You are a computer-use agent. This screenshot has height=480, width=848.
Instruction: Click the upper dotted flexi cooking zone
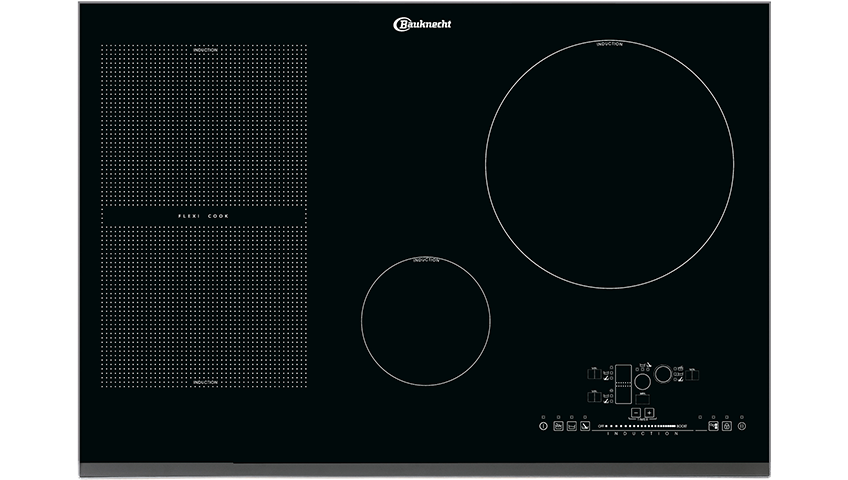click(x=204, y=124)
